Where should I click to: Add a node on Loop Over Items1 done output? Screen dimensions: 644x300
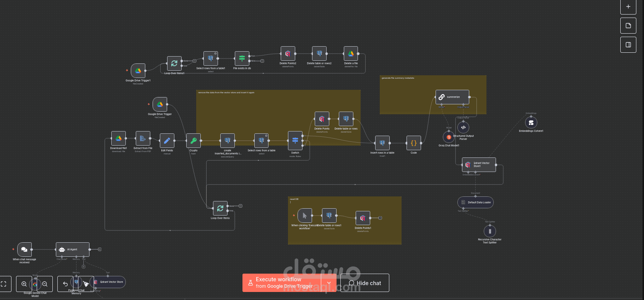[195, 61]
